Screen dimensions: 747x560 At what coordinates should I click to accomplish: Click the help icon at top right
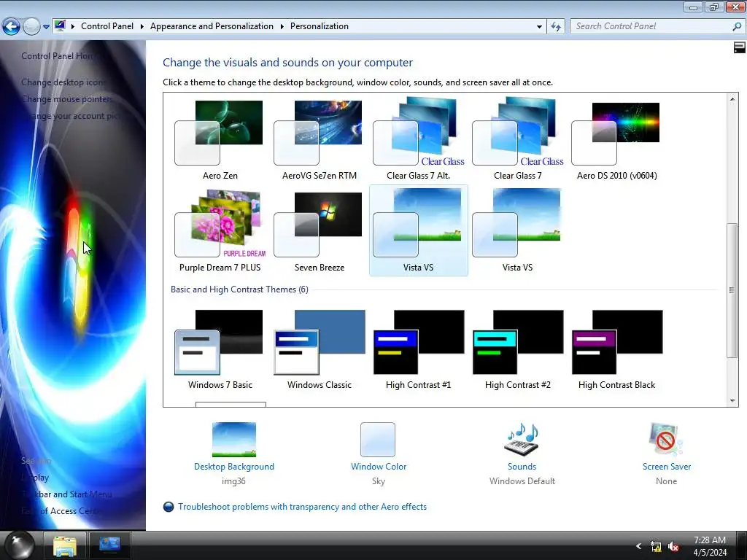(x=740, y=47)
